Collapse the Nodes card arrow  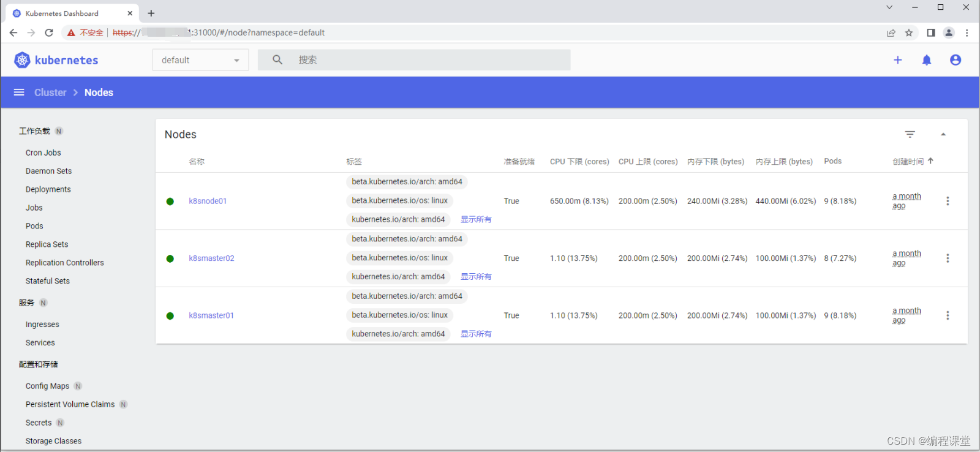tap(943, 134)
